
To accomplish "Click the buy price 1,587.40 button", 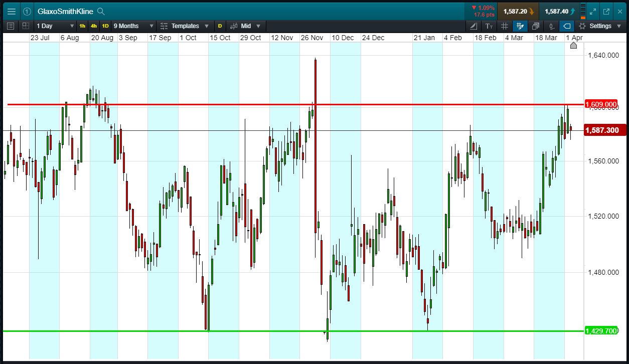I will coord(559,11).
